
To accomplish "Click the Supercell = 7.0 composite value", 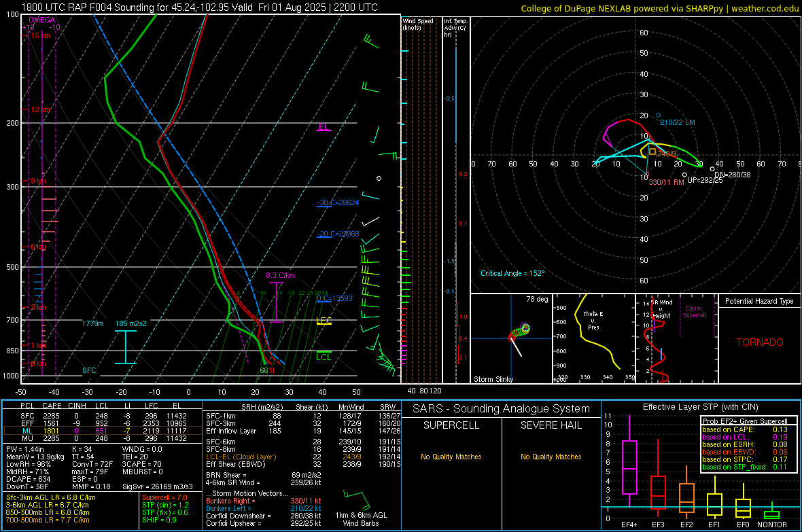I will (164, 497).
